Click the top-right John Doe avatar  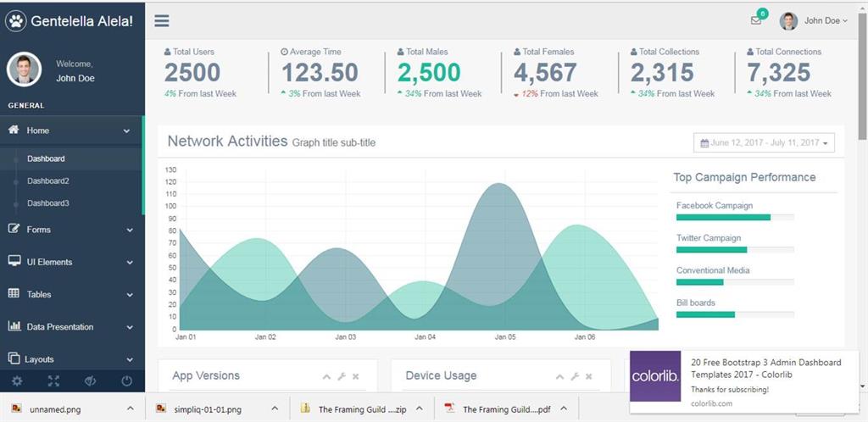pos(788,21)
